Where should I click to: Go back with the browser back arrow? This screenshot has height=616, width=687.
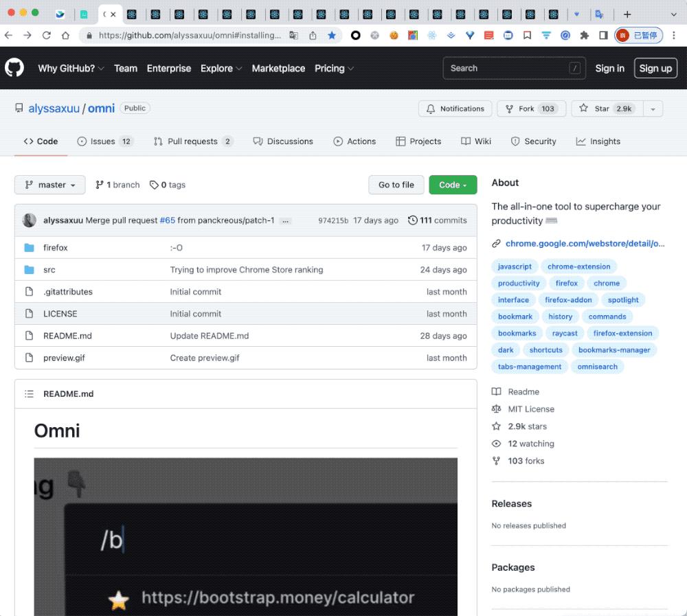(9, 36)
